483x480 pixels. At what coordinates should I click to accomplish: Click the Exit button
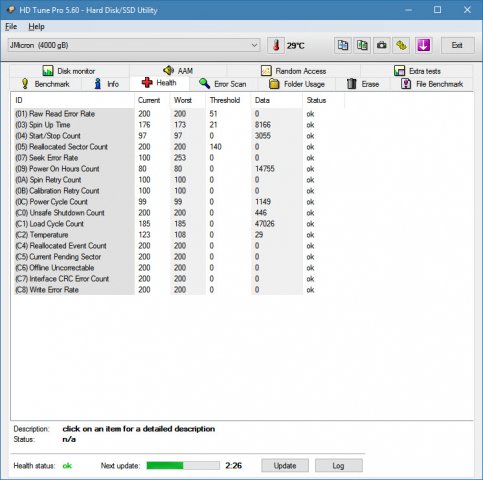[457, 45]
